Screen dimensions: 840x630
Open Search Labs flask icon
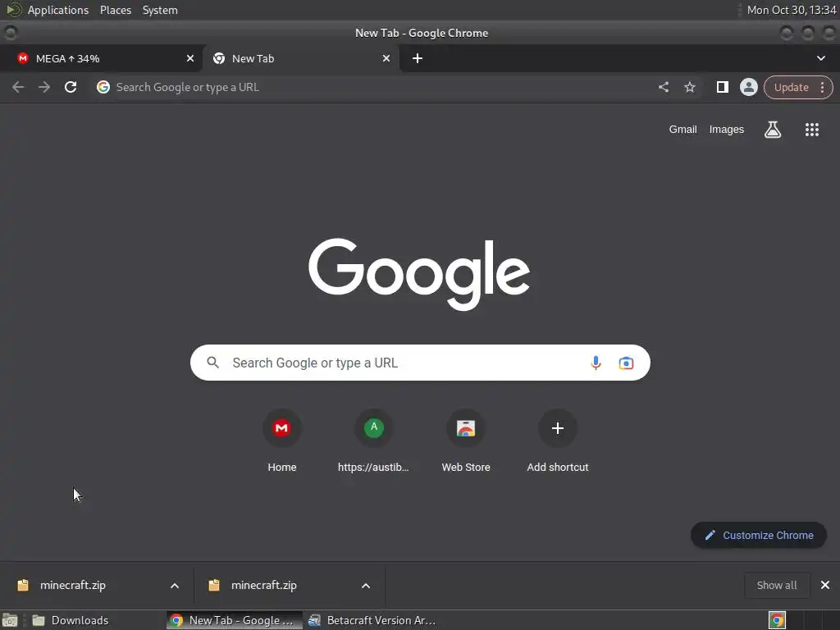773,130
